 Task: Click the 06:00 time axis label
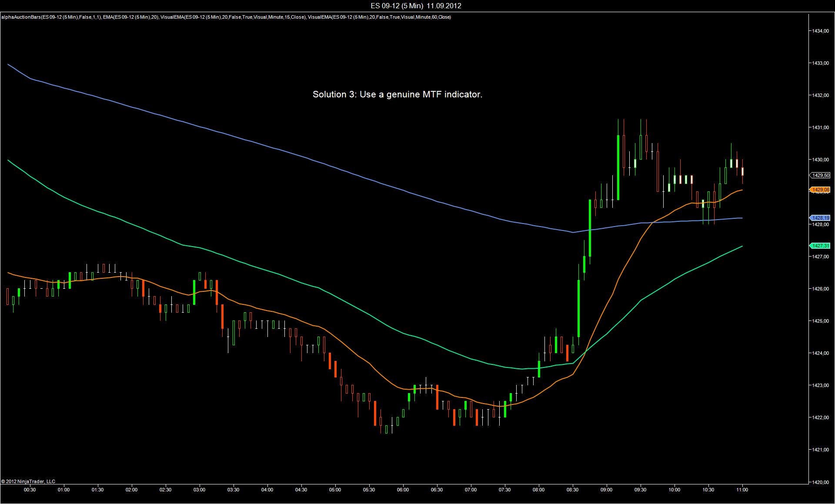pyautogui.click(x=403, y=490)
